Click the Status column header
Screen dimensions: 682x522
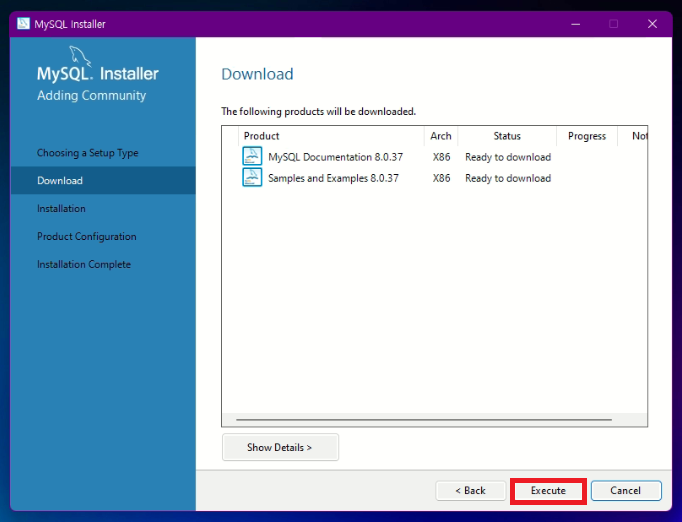507,136
